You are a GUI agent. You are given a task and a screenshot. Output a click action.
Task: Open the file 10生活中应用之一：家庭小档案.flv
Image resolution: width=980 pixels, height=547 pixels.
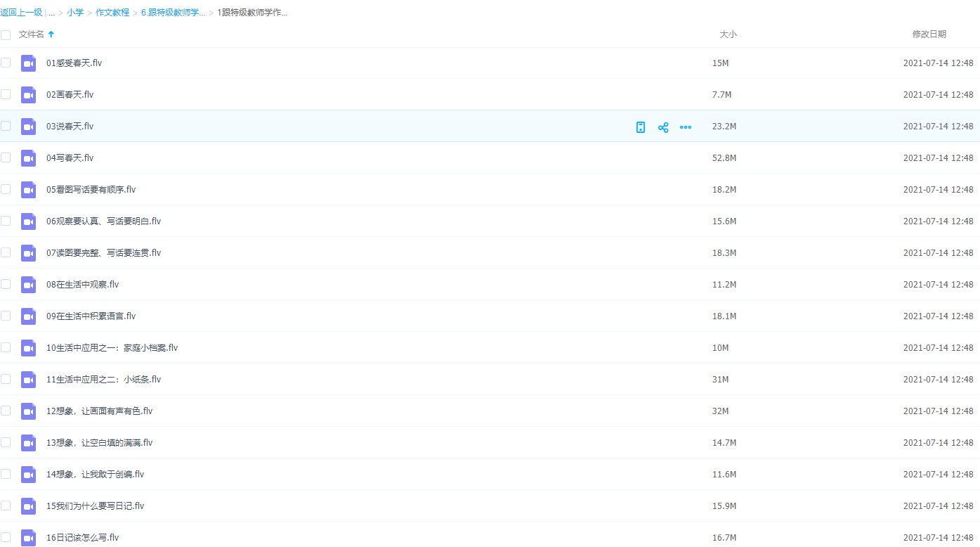[112, 348]
